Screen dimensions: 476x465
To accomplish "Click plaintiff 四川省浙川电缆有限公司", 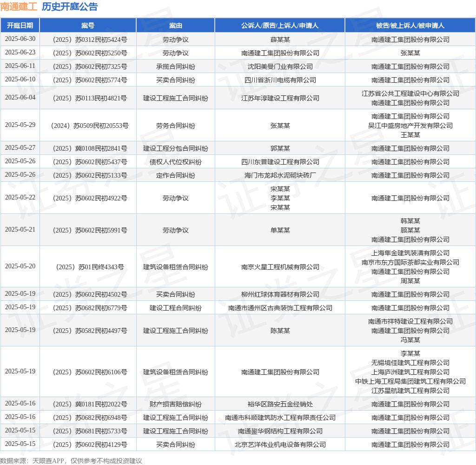I will [x=280, y=80].
